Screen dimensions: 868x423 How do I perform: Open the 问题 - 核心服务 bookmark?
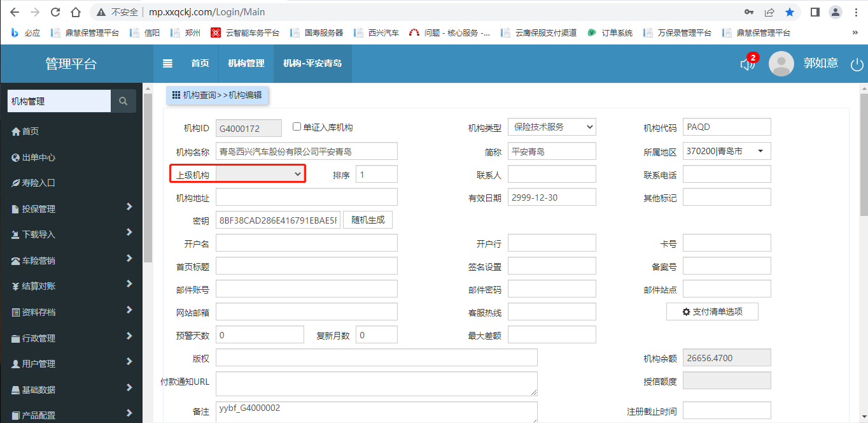(x=449, y=32)
